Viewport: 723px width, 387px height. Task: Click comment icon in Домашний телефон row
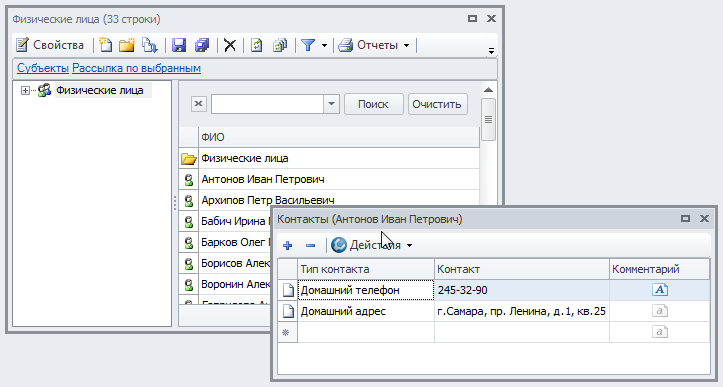[x=660, y=290]
